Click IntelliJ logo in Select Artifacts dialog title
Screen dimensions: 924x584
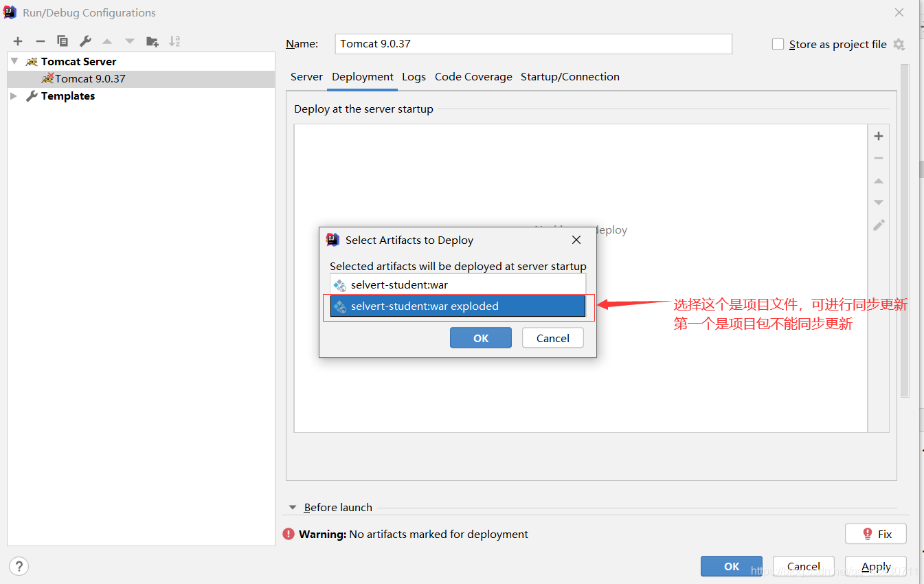(333, 240)
